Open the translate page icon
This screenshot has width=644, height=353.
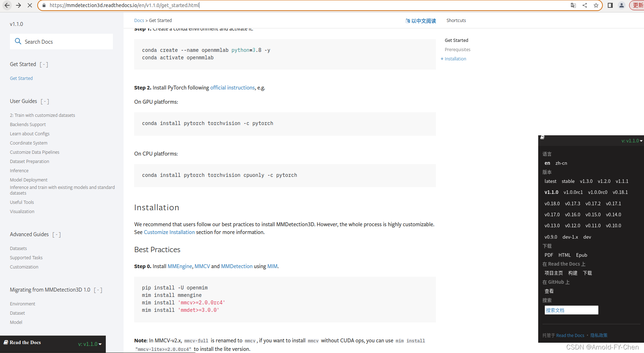[573, 5]
